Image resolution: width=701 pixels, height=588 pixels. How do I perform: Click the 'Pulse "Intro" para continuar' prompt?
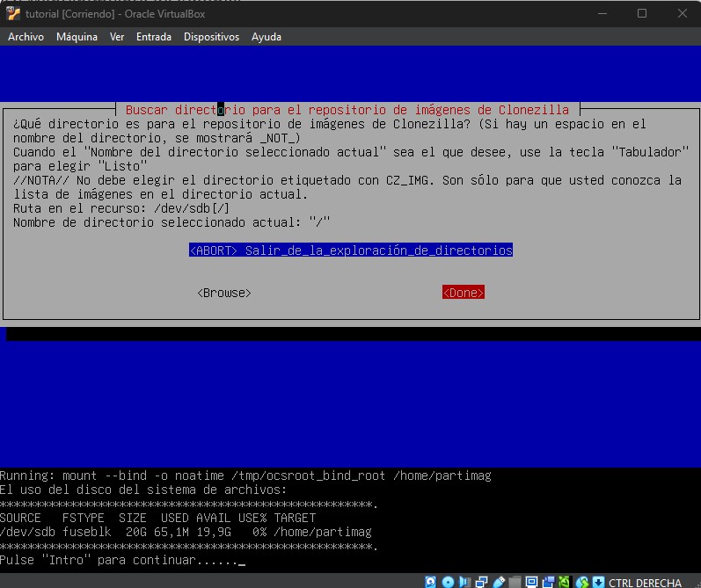pos(122,560)
